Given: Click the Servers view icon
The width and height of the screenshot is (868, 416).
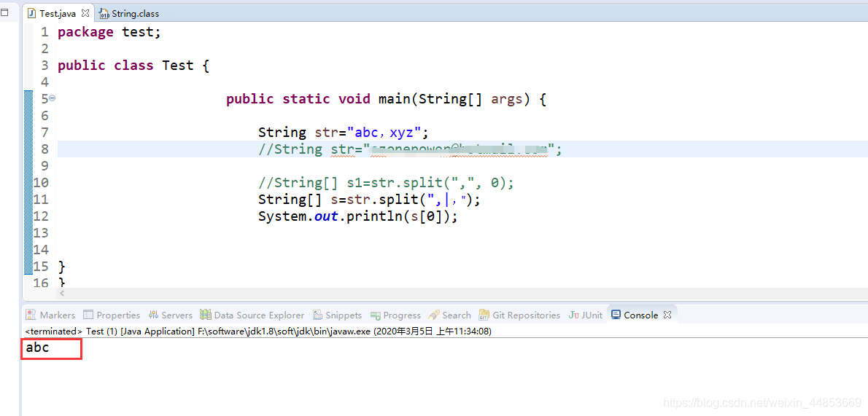Looking at the screenshot, I should click(x=153, y=315).
